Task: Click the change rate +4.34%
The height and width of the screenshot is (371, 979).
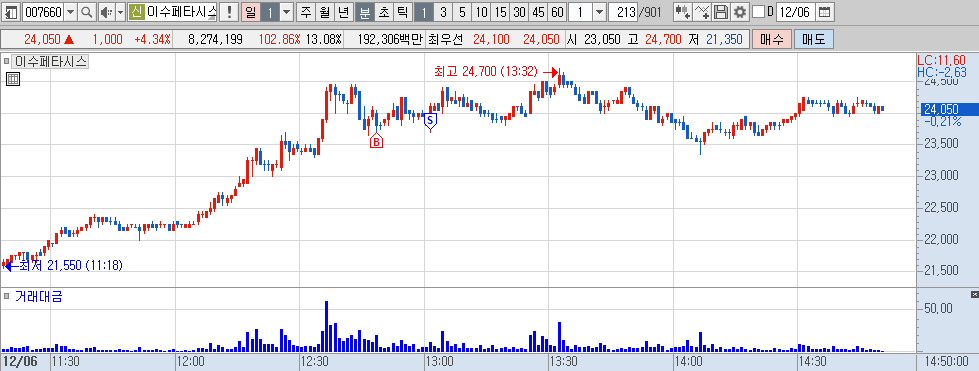Action: pyautogui.click(x=152, y=39)
